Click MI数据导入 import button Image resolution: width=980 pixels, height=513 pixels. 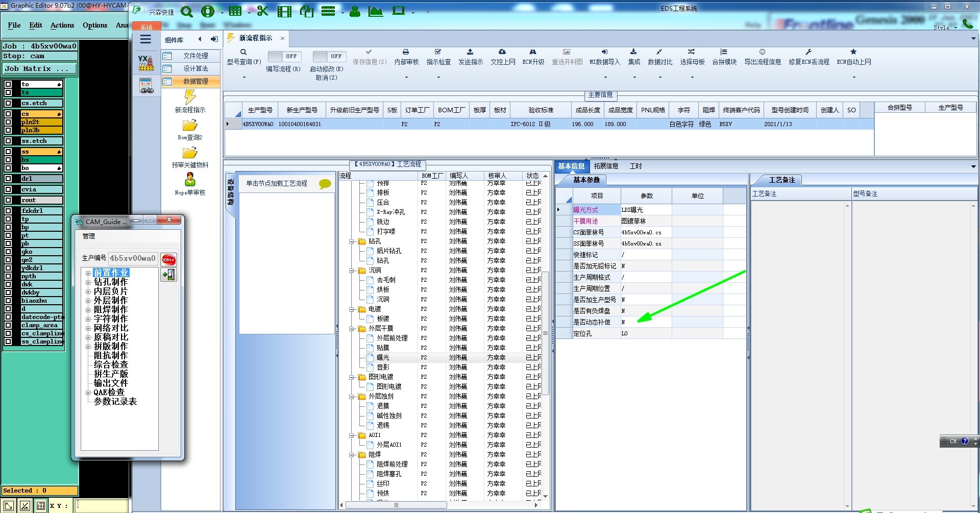pos(604,57)
